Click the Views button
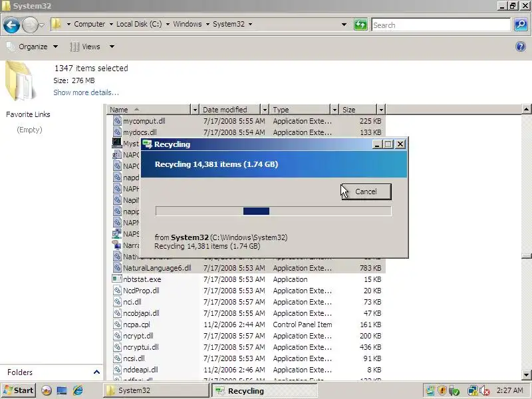 click(x=86, y=47)
